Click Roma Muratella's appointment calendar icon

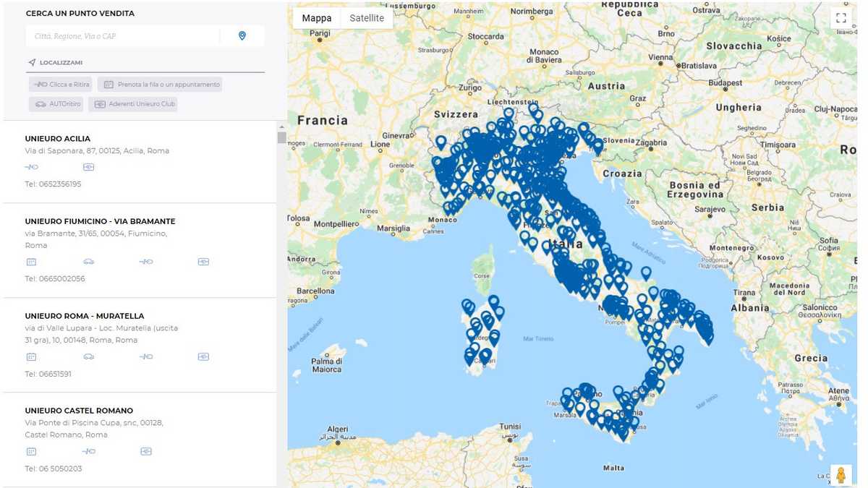click(x=31, y=356)
